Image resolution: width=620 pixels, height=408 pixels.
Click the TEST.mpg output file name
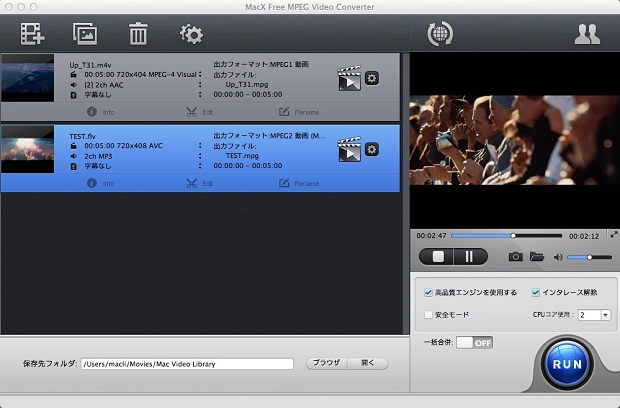click(x=242, y=156)
